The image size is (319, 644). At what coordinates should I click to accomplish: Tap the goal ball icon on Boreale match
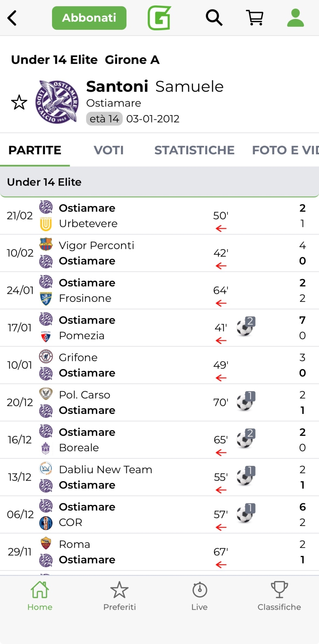245,439
